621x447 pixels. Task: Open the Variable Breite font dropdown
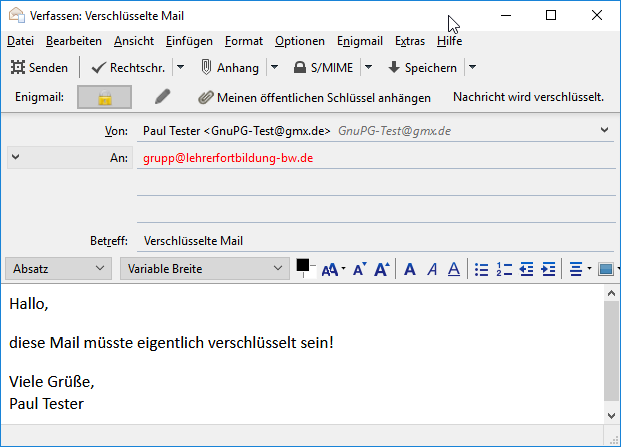pos(204,268)
